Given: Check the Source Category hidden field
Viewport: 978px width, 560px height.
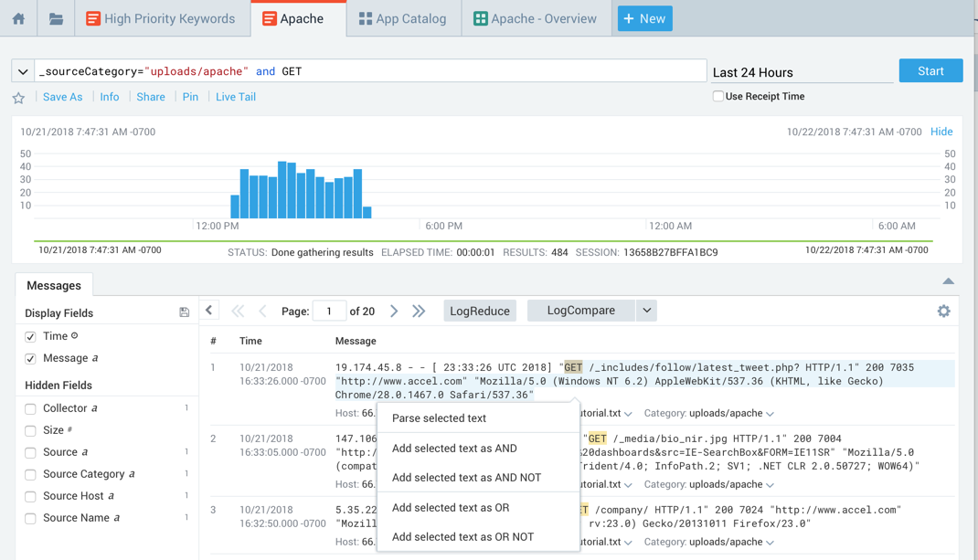Looking at the screenshot, I should point(31,474).
